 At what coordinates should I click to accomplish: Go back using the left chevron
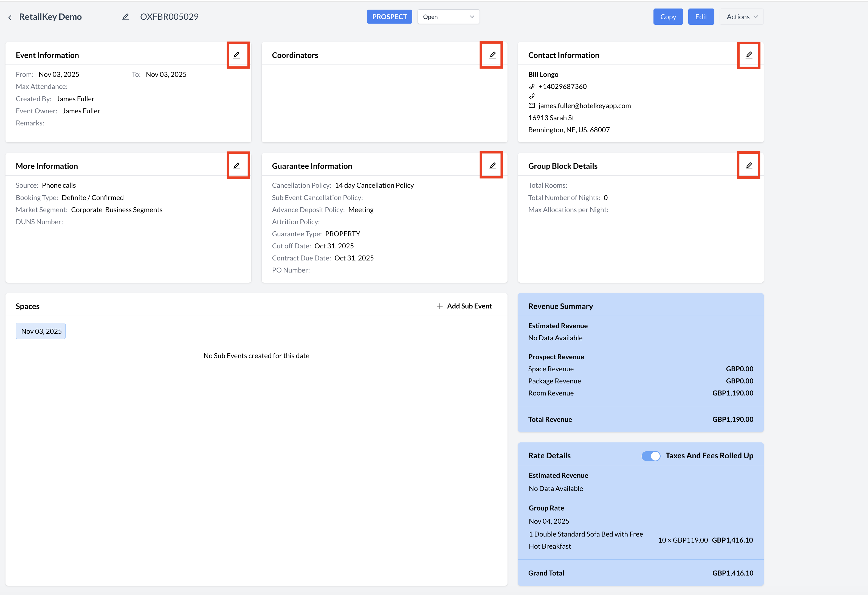click(10, 17)
